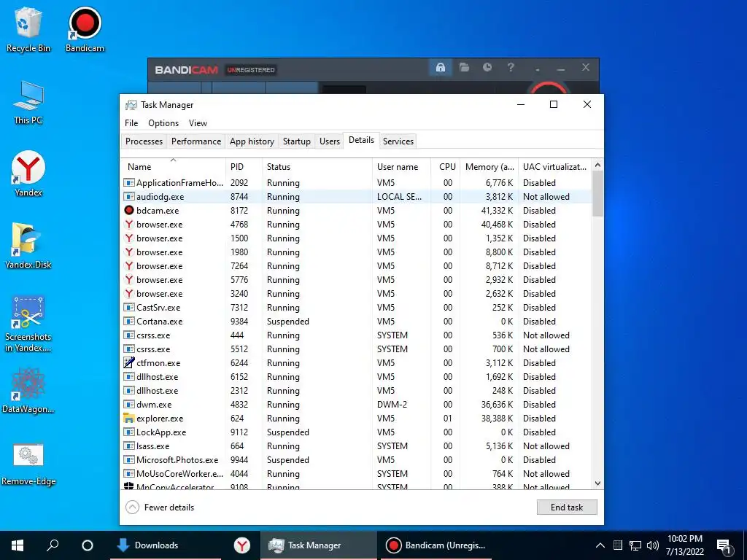Open the volume speaker tray icon
The image size is (747, 560).
click(x=653, y=545)
